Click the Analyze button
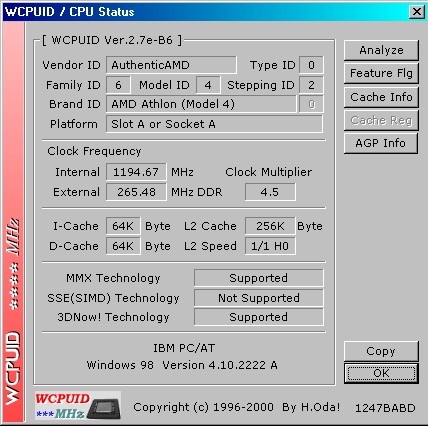This screenshot has height=427, width=428. (x=381, y=50)
